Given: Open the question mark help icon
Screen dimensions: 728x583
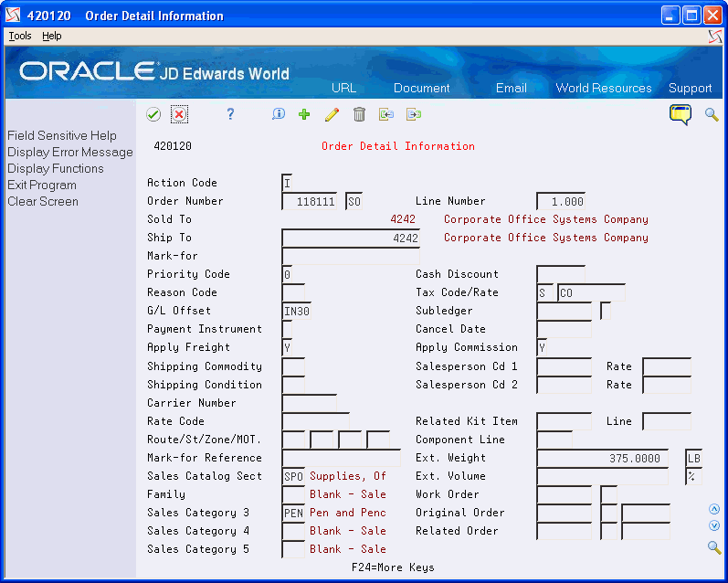Looking at the screenshot, I should (x=230, y=114).
